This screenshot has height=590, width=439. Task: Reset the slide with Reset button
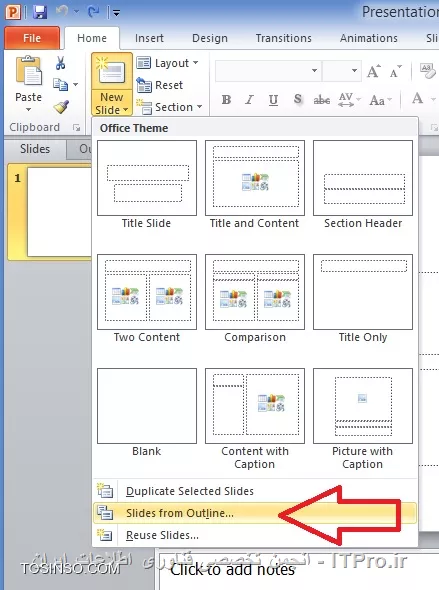(160, 85)
